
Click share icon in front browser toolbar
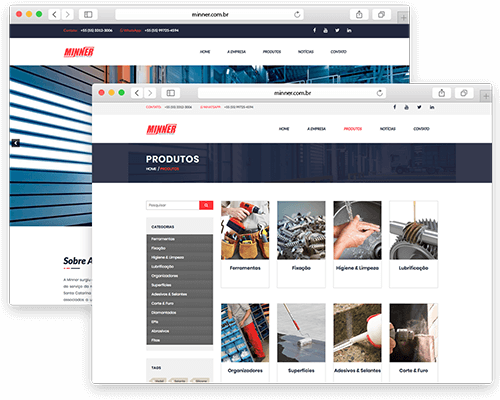pyautogui.click(x=442, y=93)
